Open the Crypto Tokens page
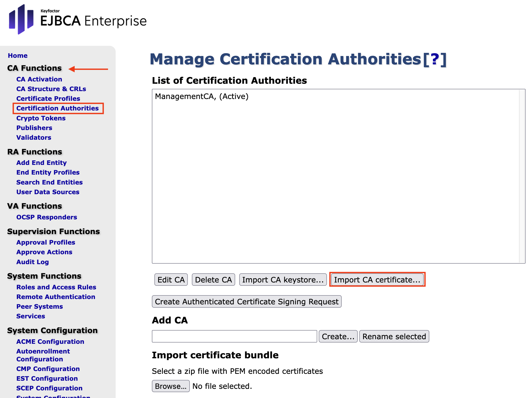Viewport: 532px width, 398px height. (41, 118)
